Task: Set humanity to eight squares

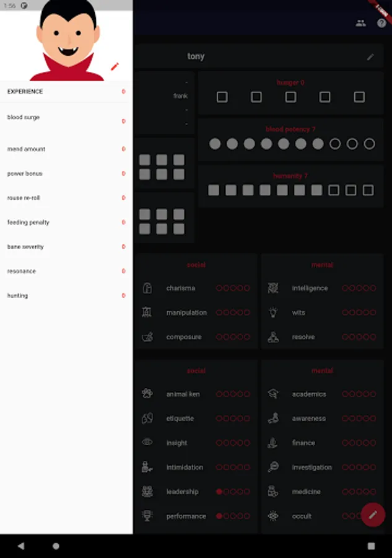Action: pos(334,190)
